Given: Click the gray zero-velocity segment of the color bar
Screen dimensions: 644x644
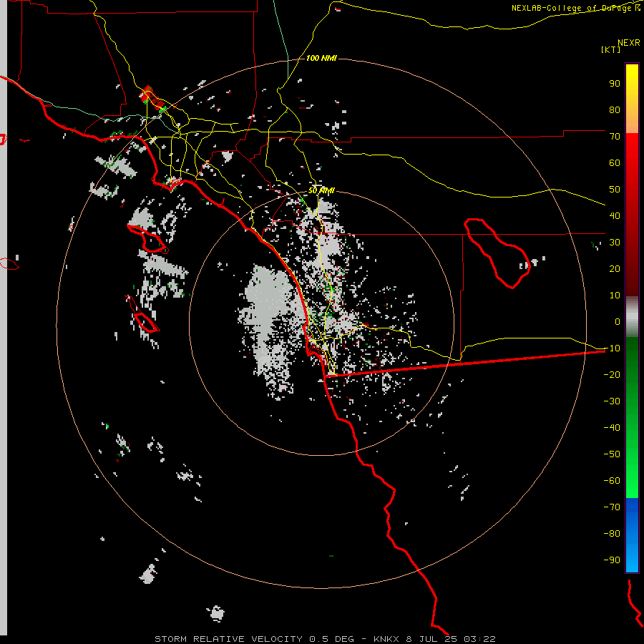Looking at the screenshot, I should pos(632,317).
